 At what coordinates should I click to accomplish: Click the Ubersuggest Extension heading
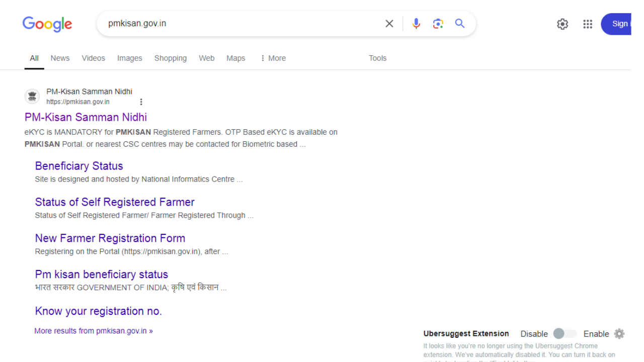[466, 333]
